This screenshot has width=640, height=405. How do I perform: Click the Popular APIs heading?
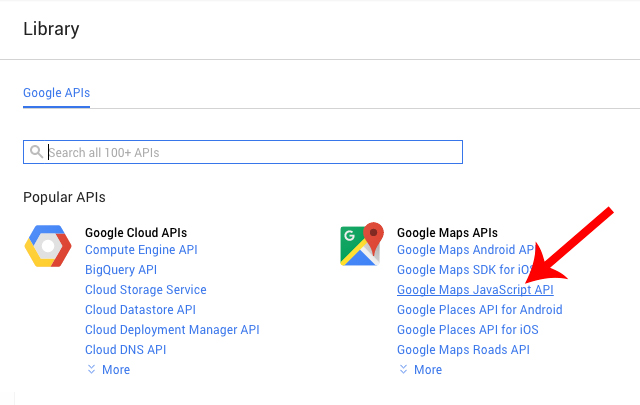(x=64, y=197)
